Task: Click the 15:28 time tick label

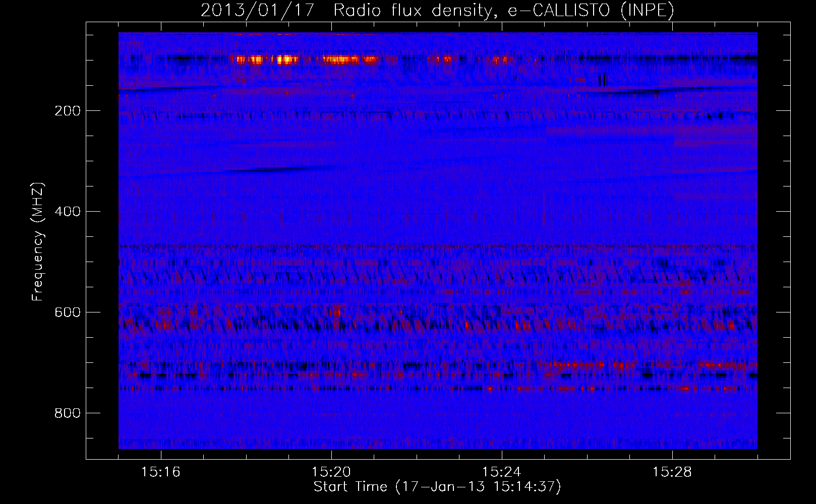Action: pos(672,472)
